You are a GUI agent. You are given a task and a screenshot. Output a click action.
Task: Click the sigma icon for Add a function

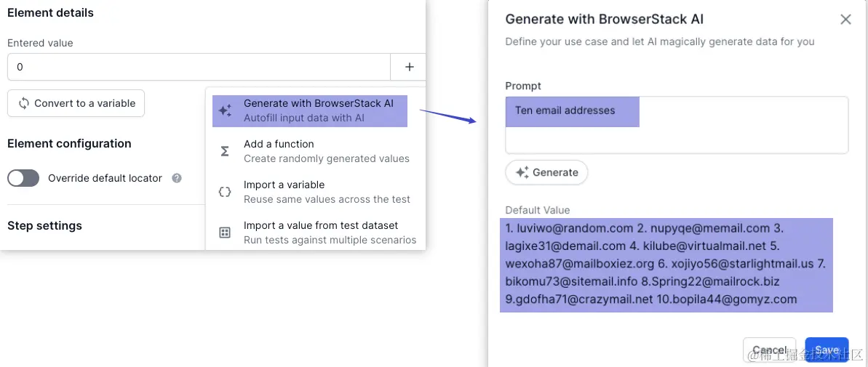225,151
